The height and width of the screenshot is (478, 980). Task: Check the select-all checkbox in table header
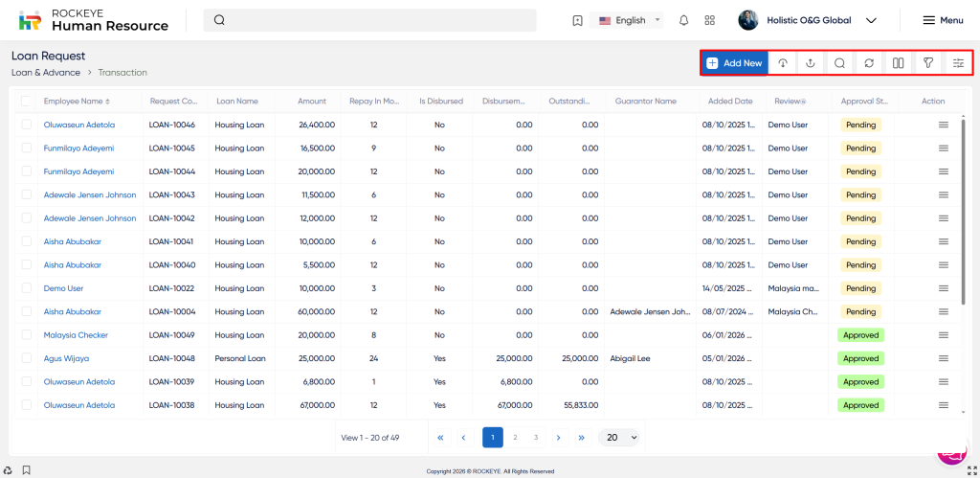26,101
